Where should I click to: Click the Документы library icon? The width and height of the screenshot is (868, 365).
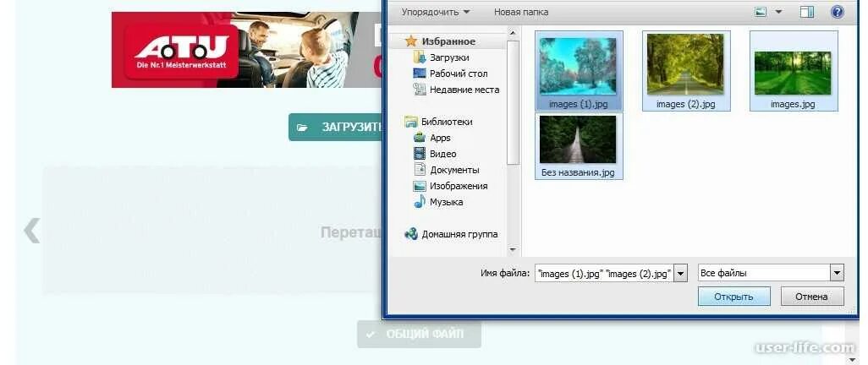(420, 170)
